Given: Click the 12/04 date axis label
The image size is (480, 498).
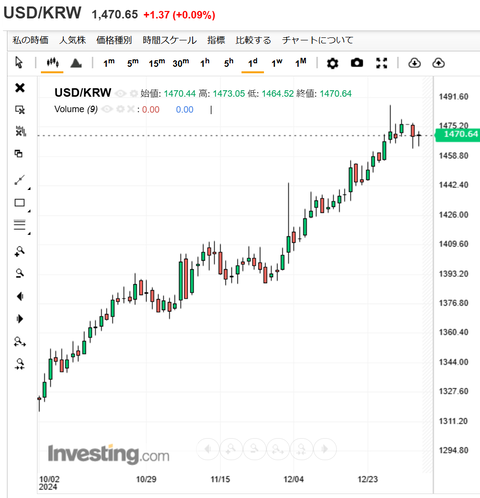Looking at the screenshot, I should pos(294,479).
